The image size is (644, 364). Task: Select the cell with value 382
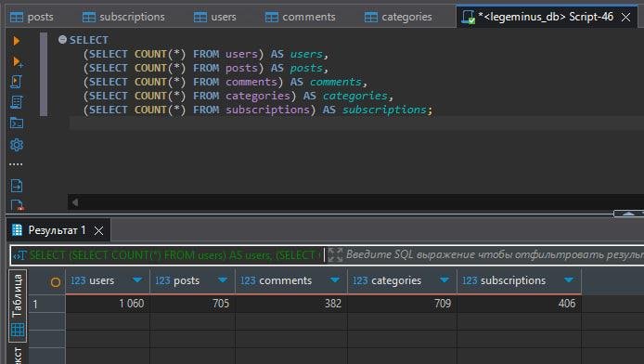tap(291, 304)
